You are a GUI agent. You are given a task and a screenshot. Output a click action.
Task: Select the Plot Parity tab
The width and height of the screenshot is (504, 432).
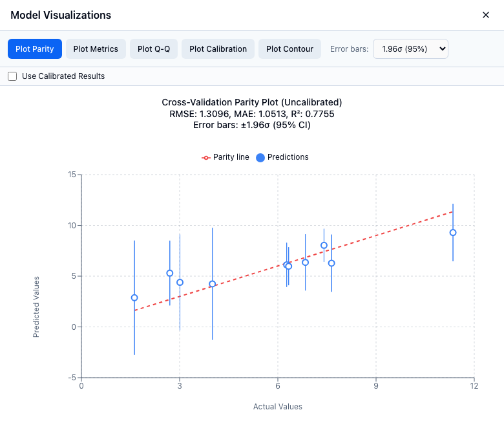tap(35, 49)
